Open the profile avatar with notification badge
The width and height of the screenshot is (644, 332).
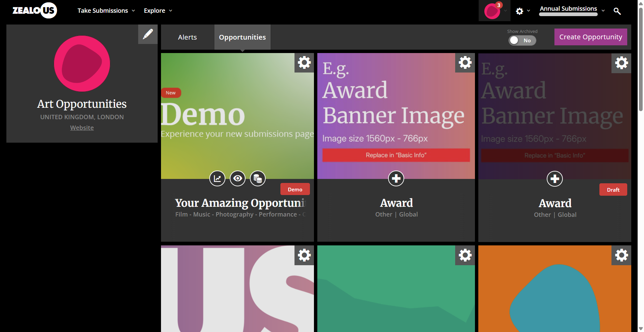[492, 11]
